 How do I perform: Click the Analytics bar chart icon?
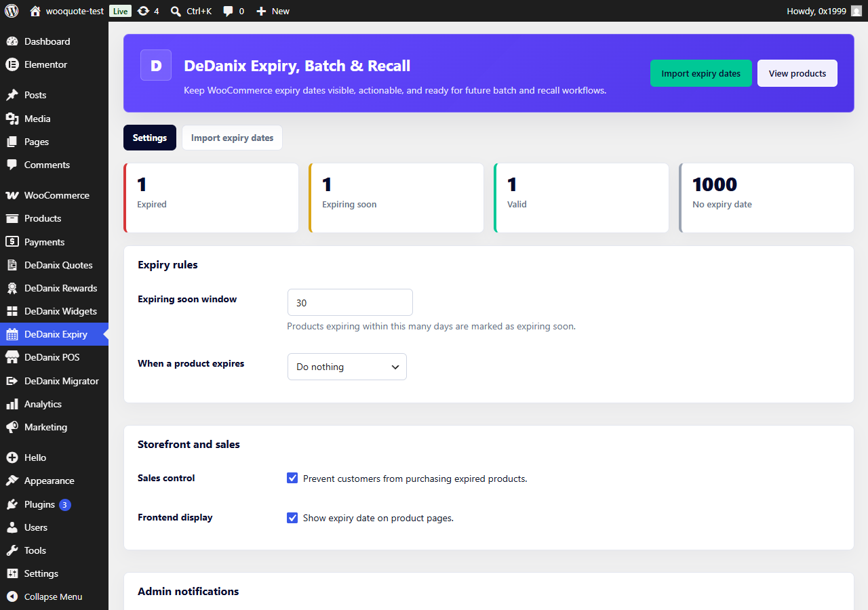point(12,404)
